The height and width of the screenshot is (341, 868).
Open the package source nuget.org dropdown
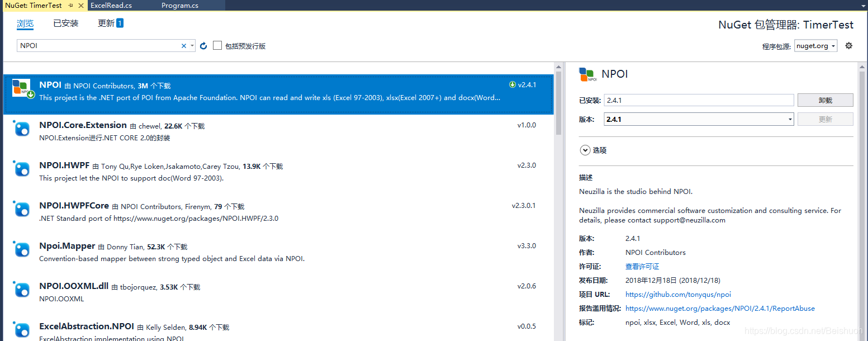pyautogui.click(x=815, y=46)
